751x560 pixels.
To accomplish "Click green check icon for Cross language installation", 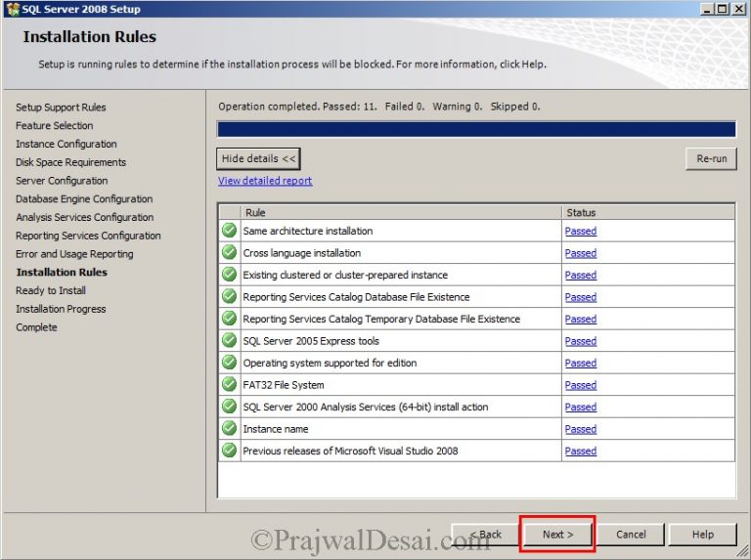I will (230, 253).
